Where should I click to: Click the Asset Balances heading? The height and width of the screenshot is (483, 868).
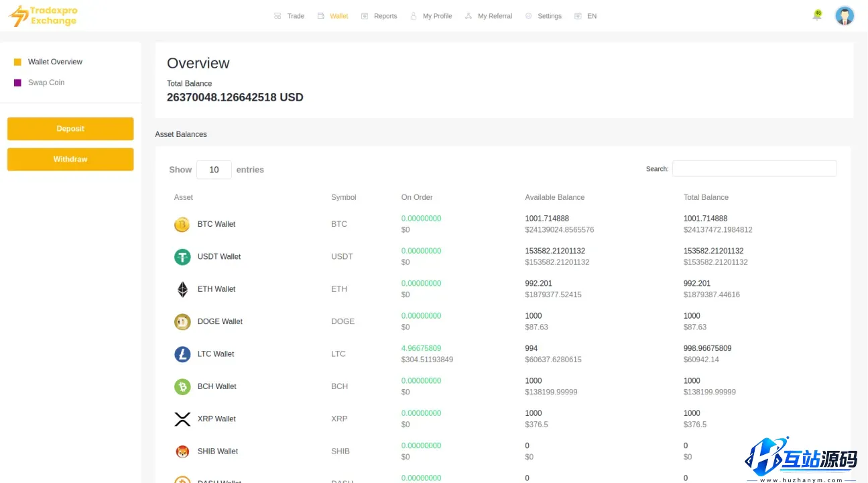181,134
